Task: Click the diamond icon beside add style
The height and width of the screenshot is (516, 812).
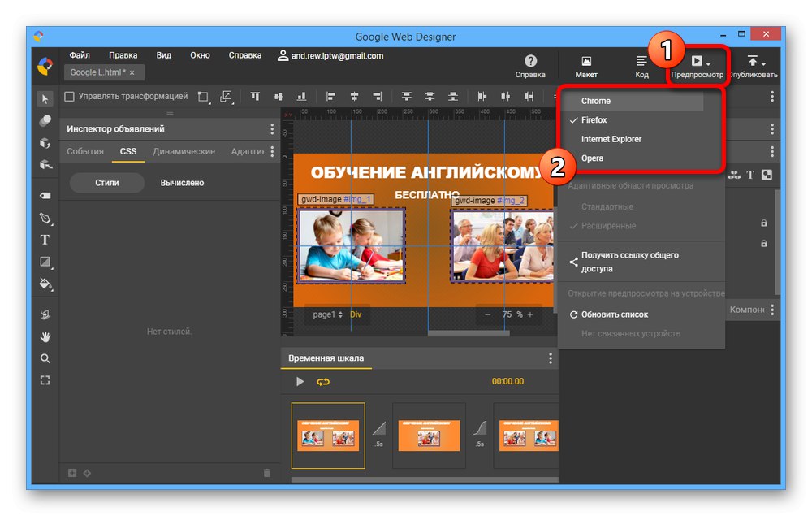Action: (87, 472)
